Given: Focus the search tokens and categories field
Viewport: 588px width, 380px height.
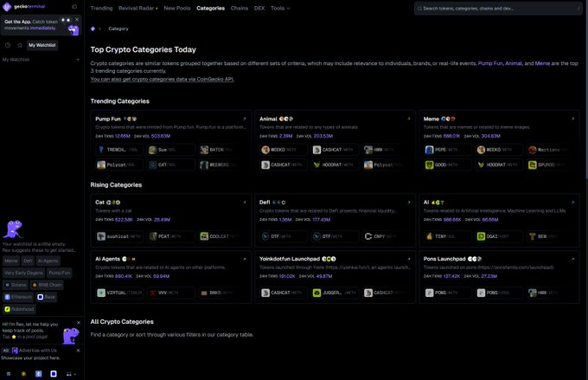Looking at the screenshot, I should (498, 9).
